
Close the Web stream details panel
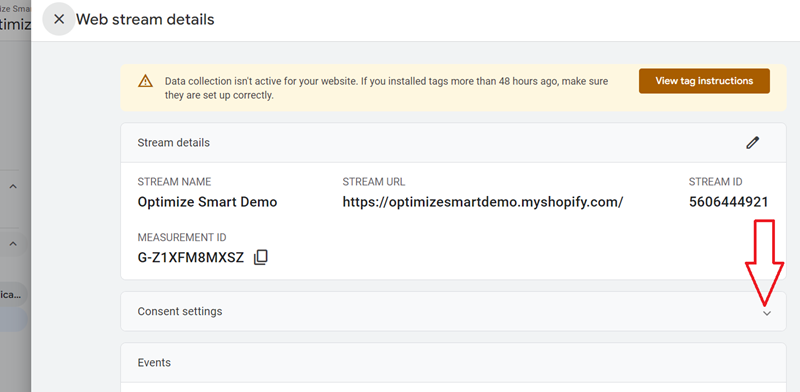coord(59,19)
